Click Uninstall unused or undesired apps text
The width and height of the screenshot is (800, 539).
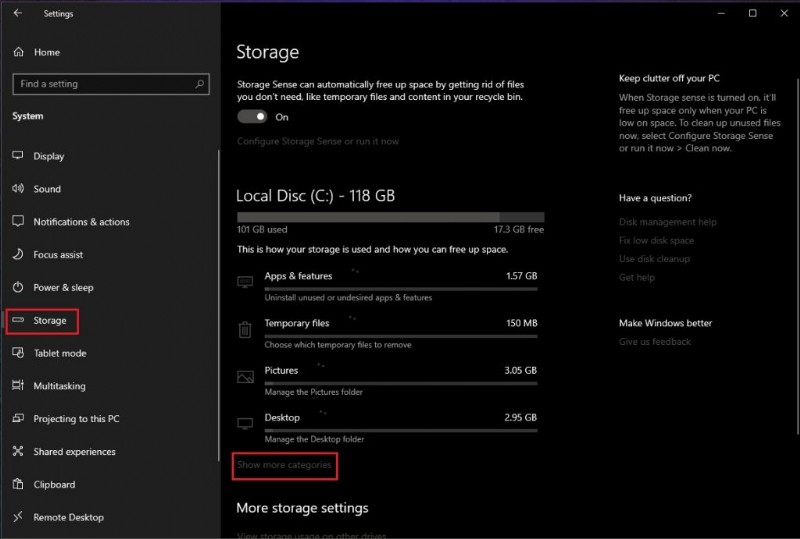point(348,298)
